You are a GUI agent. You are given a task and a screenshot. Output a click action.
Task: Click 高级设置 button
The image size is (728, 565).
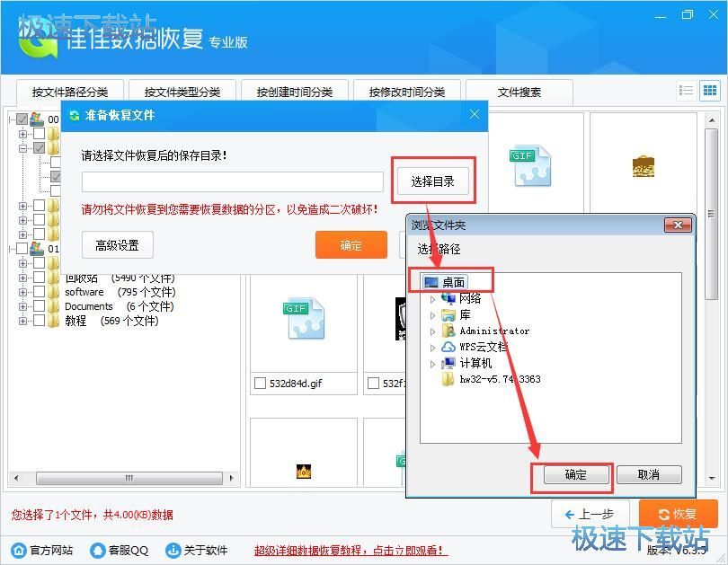118,245
